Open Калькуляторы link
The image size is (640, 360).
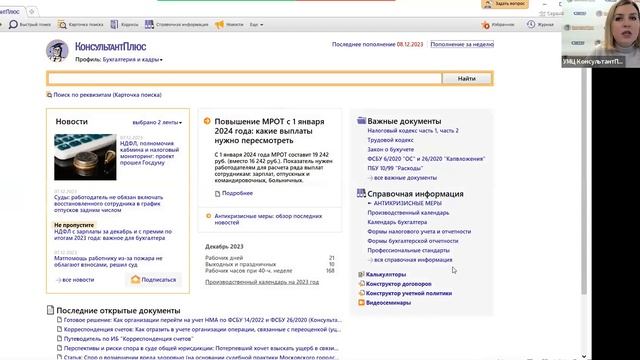386,274
